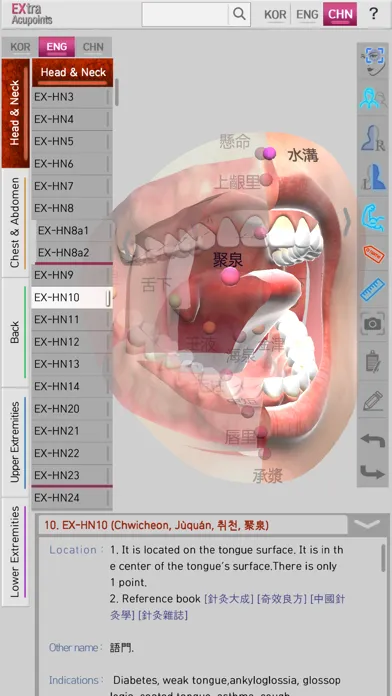Select the ruler measurement tool
Image resolution: width=392 pixels, height=696 pixels.
coord(372,289)
